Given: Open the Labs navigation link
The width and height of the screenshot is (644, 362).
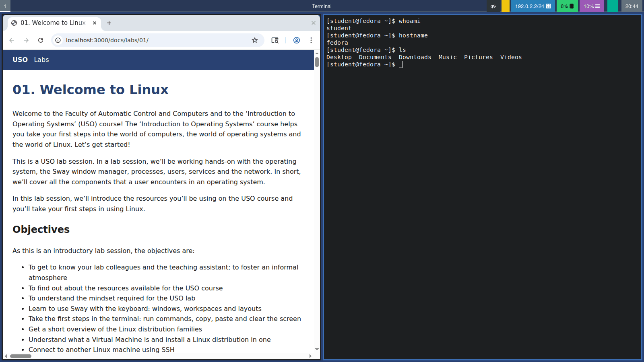Looking at the screenshot, I should pos(41,60).
